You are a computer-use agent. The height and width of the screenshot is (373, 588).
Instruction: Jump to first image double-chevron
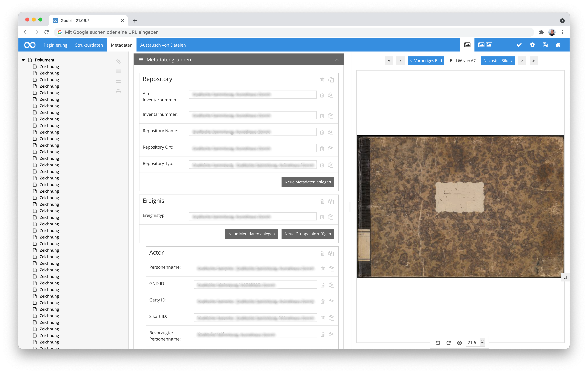[389, 61]
